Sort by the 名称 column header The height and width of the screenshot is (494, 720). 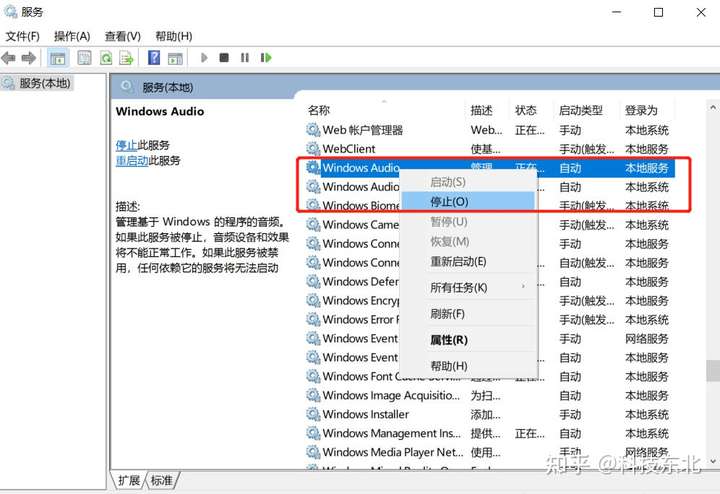point(383,110)
